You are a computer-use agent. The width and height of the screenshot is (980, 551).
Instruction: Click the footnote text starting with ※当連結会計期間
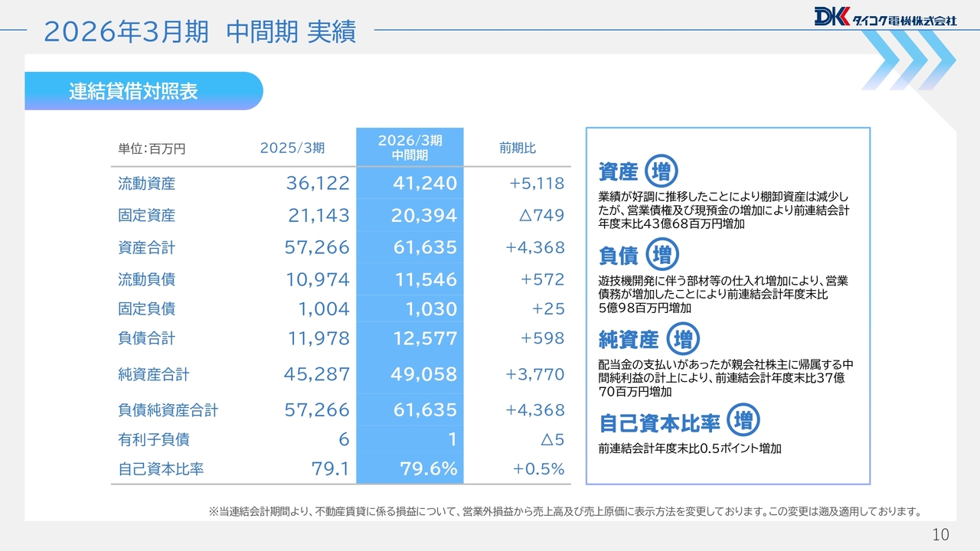565,511
